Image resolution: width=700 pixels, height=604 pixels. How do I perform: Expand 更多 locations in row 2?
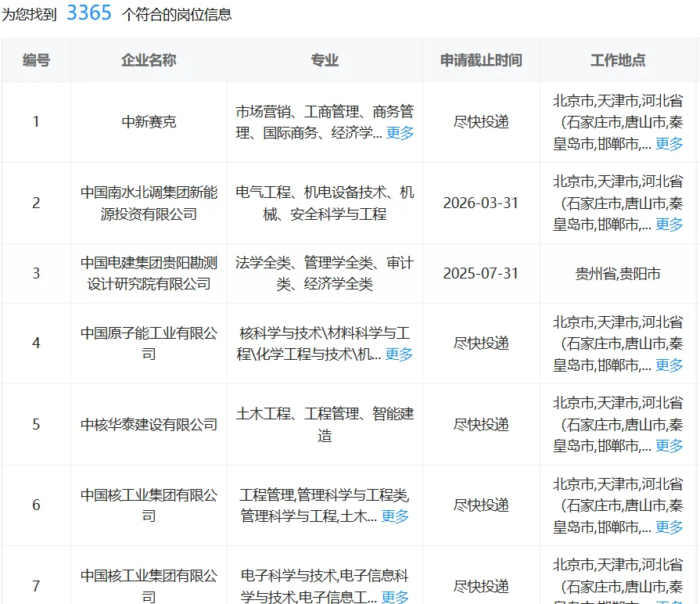click(669, 222)
